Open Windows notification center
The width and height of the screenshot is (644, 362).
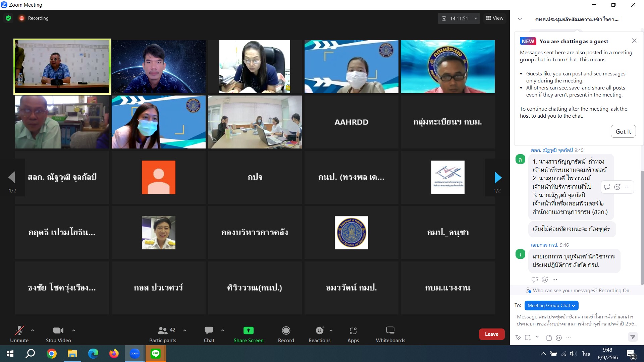[631, 354]
